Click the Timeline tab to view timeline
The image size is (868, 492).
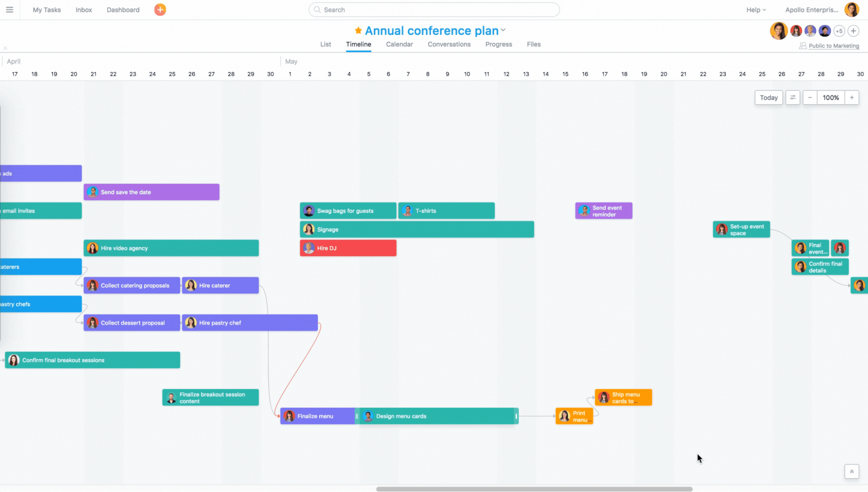click(x=359, y=44)
